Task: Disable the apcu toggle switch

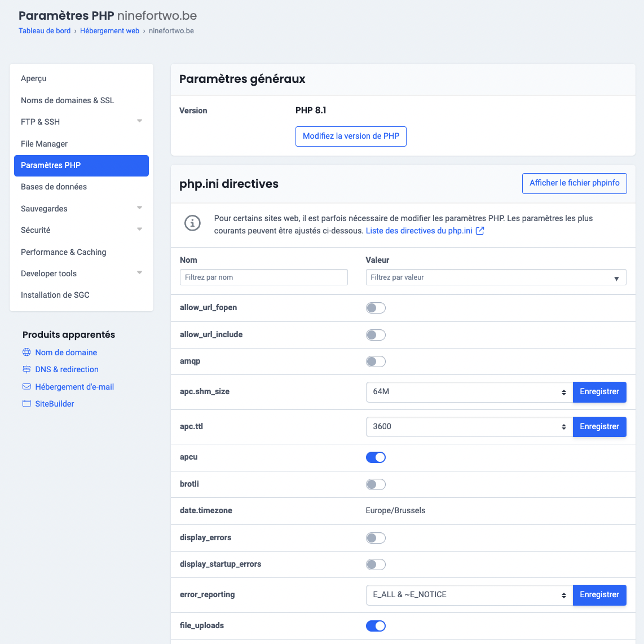Action: coord(376,457)
